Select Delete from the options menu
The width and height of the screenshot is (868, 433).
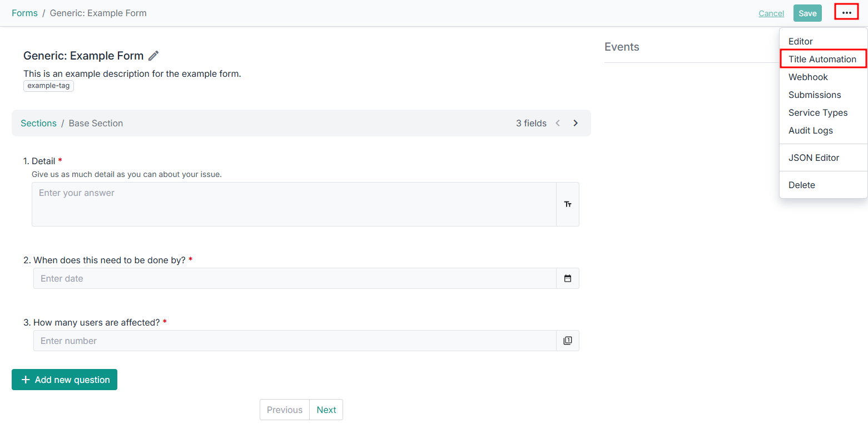[x=801, y=185]
